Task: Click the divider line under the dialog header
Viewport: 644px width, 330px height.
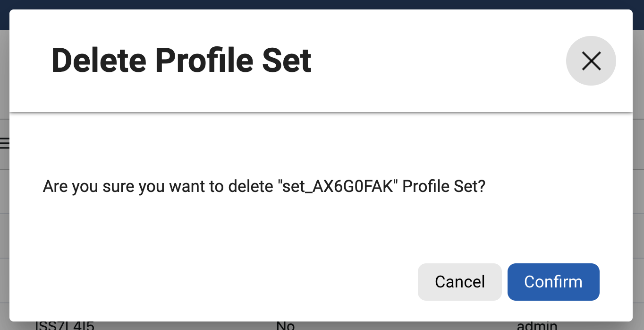Action: (321, 113)
